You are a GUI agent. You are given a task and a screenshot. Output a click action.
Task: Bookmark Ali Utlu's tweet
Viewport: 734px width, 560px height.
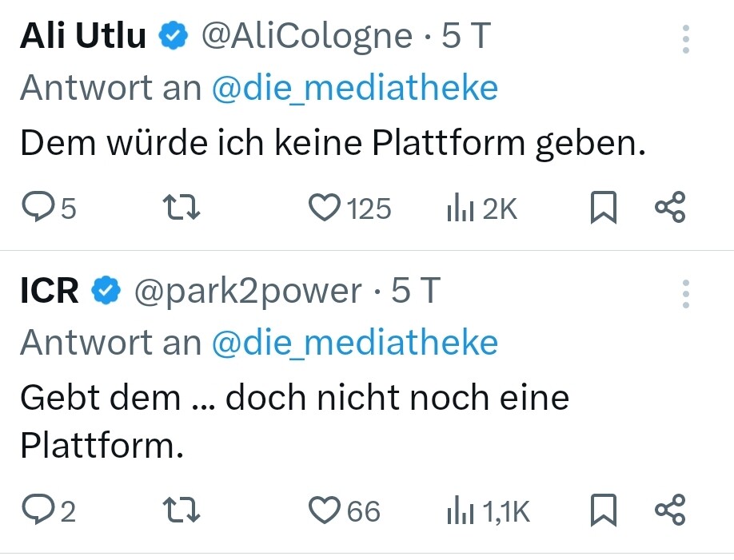click(603, 209)
